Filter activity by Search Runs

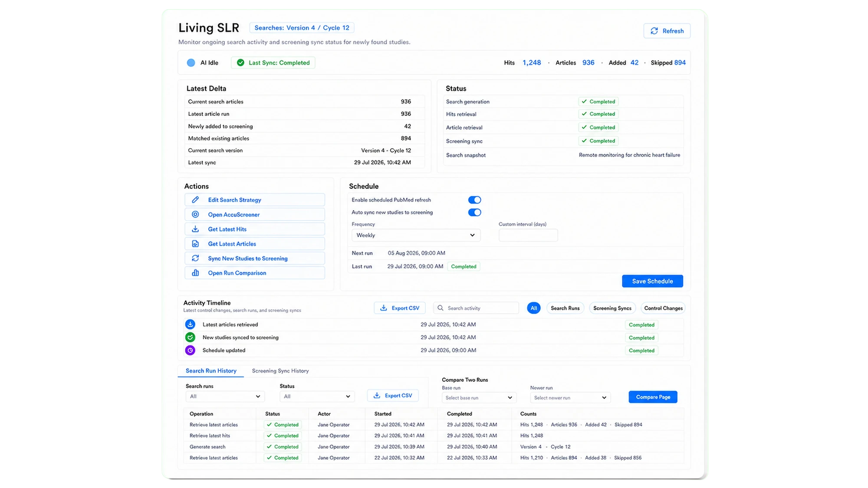coord(565,308)
